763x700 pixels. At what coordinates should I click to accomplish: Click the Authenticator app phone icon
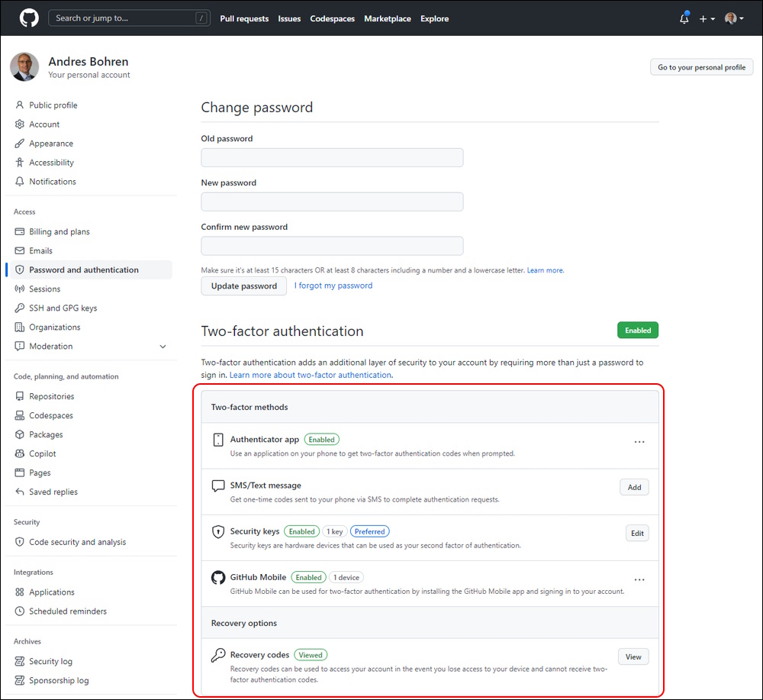tap(218, 440)
